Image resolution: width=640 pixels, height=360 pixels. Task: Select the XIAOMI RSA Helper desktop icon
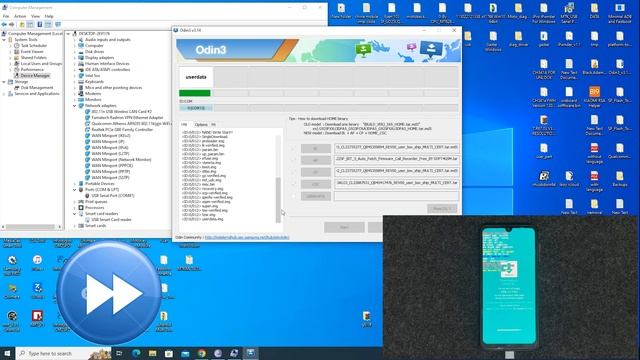(x=594, y=97)
